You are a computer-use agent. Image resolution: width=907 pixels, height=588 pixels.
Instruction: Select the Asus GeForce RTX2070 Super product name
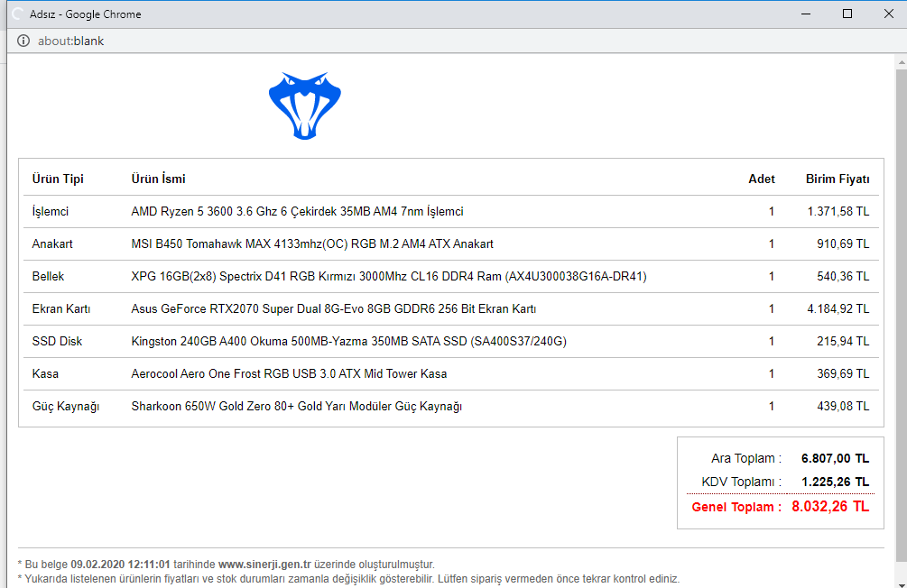tap(334, 308)
